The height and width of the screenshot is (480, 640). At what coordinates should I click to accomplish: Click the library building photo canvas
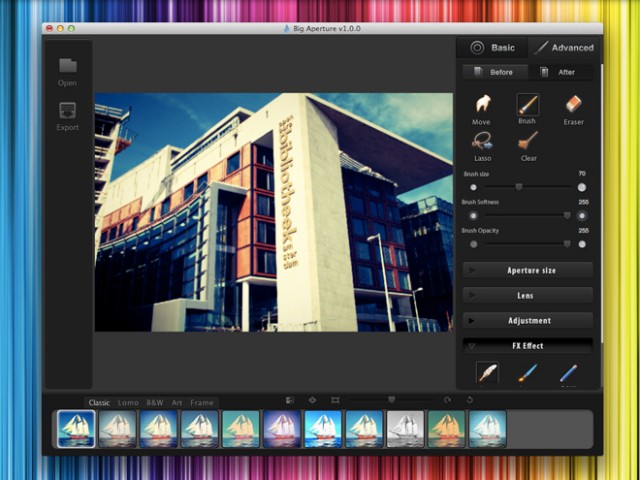(x=274, y=212)
